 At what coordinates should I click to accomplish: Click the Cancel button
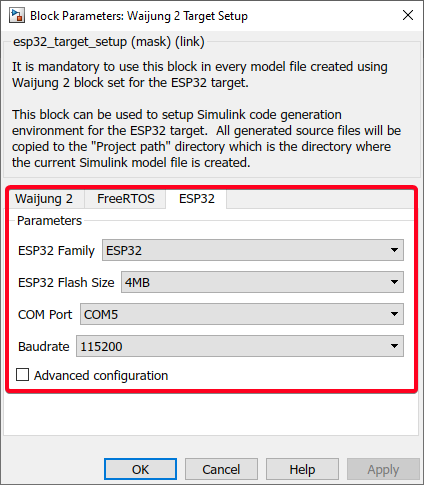click(221, 469)
